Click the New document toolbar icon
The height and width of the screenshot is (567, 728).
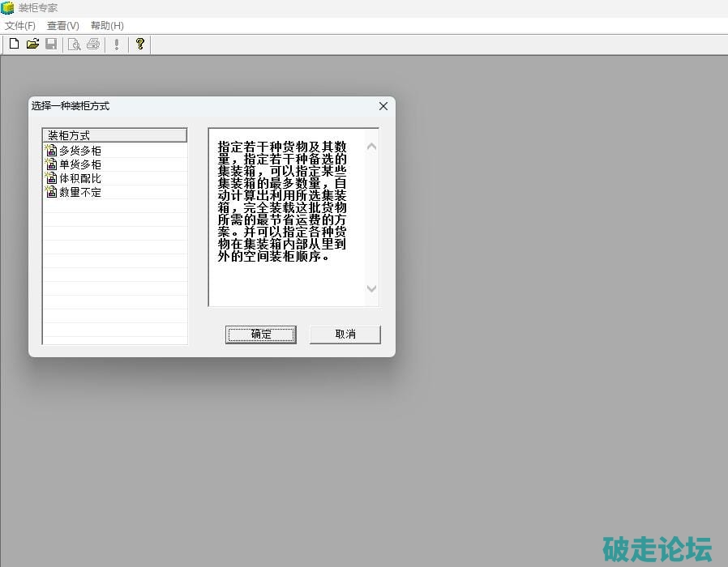pyautogui.click(x=14, y=44)
